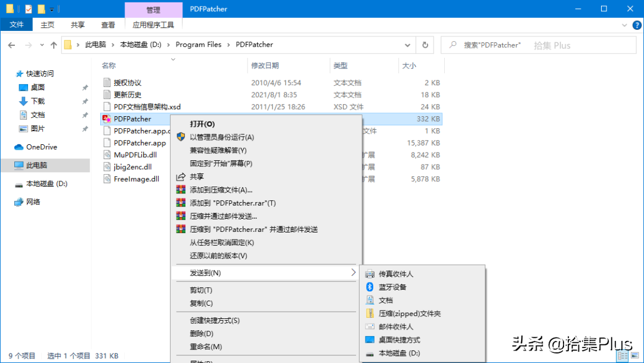Click the DLL icon for FreeImage.dll

(107, 179)
